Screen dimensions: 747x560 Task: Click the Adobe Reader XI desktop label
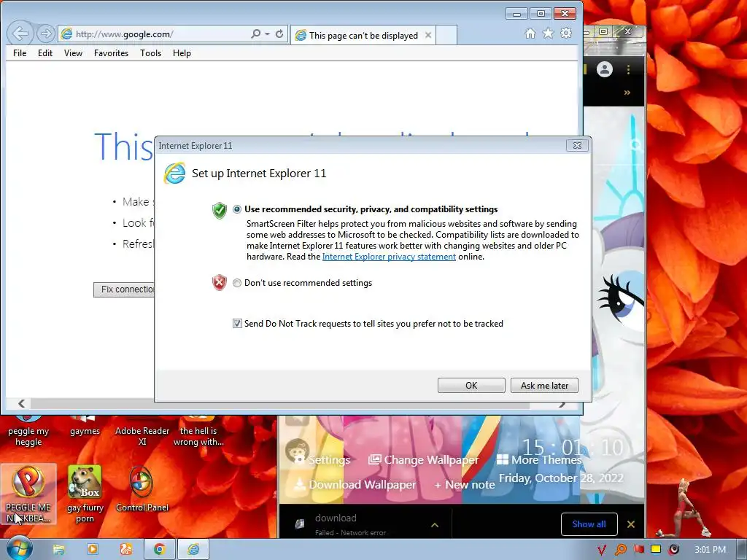click(x=142, y=436)
